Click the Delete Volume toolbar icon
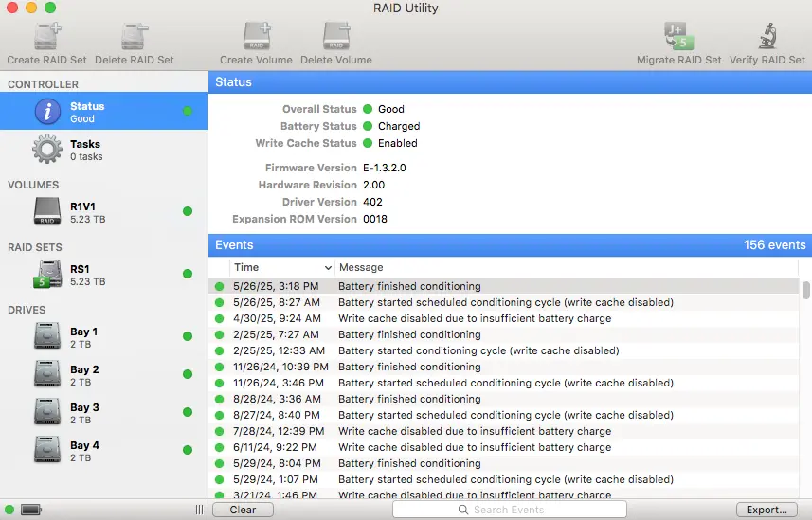812x520 pixels. pos(335,37)
